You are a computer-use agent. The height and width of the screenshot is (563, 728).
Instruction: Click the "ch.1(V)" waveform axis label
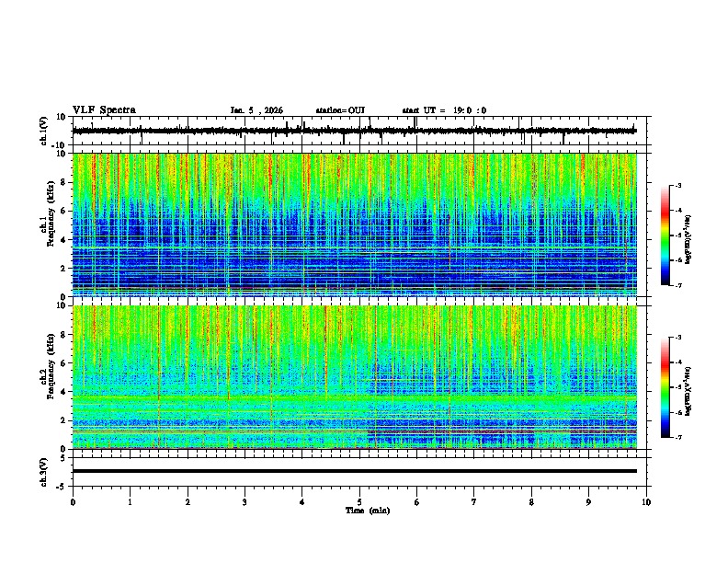point(44,131)
